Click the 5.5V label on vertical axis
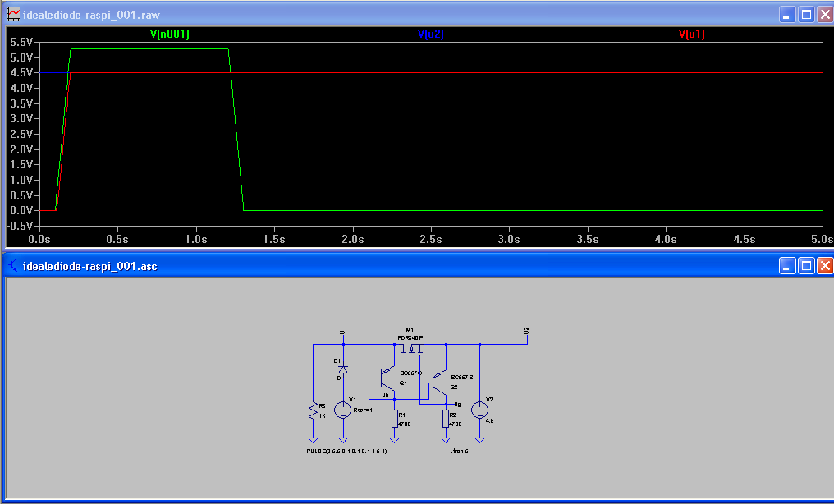 [22, 42]
